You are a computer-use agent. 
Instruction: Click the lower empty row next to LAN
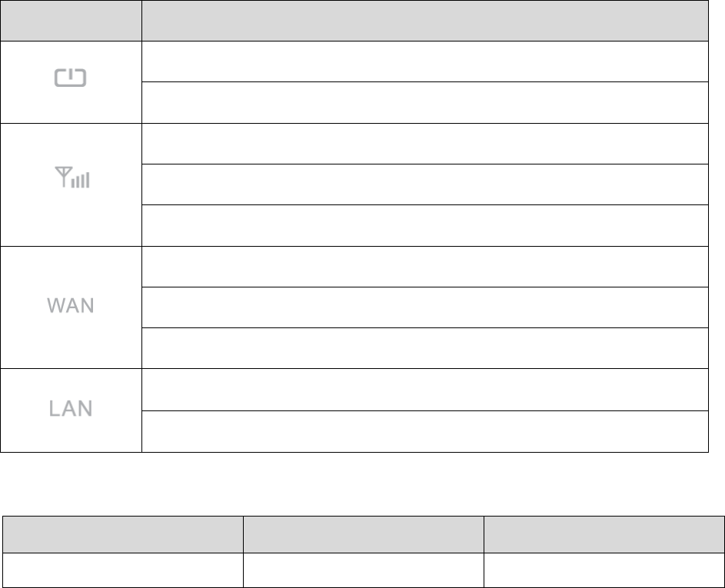(424, 430)
